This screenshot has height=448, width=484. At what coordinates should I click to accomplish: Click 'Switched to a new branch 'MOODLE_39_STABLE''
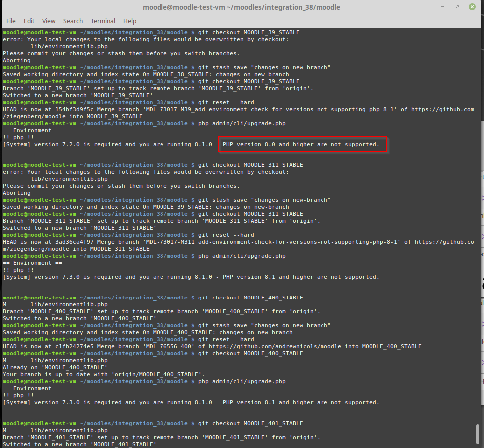click(78, 95)
